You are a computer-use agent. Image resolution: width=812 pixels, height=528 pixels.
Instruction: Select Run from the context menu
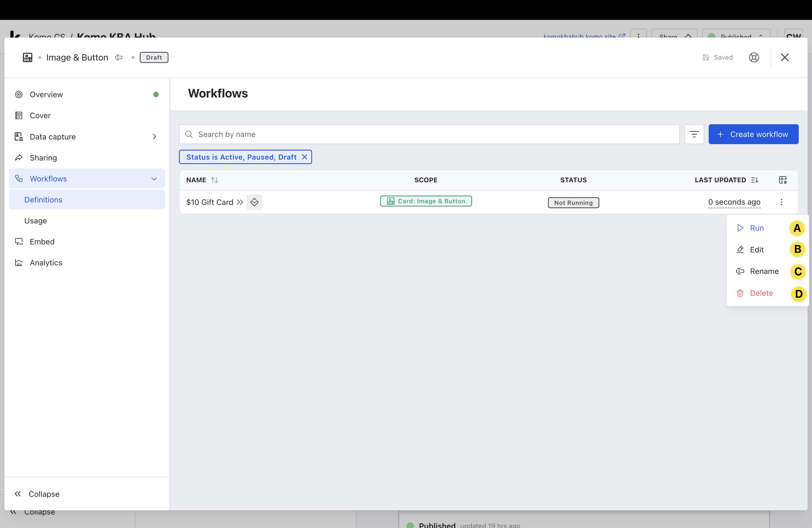[x=756, y=228]
